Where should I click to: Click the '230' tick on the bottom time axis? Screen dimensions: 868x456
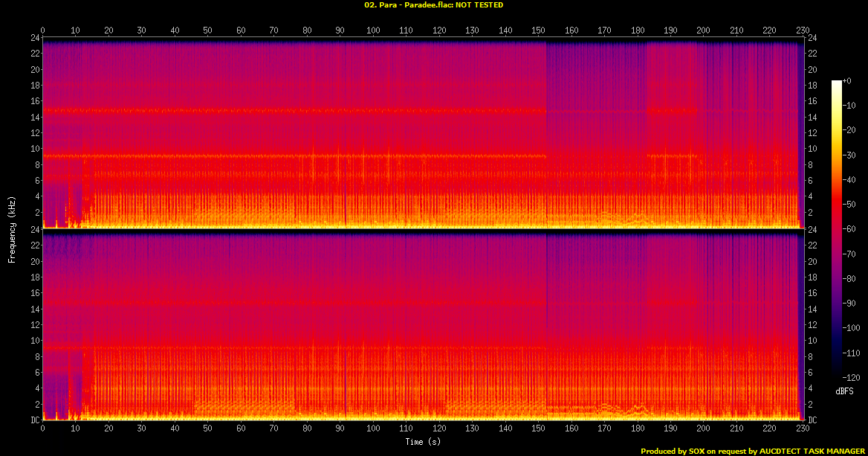[803, 429]
